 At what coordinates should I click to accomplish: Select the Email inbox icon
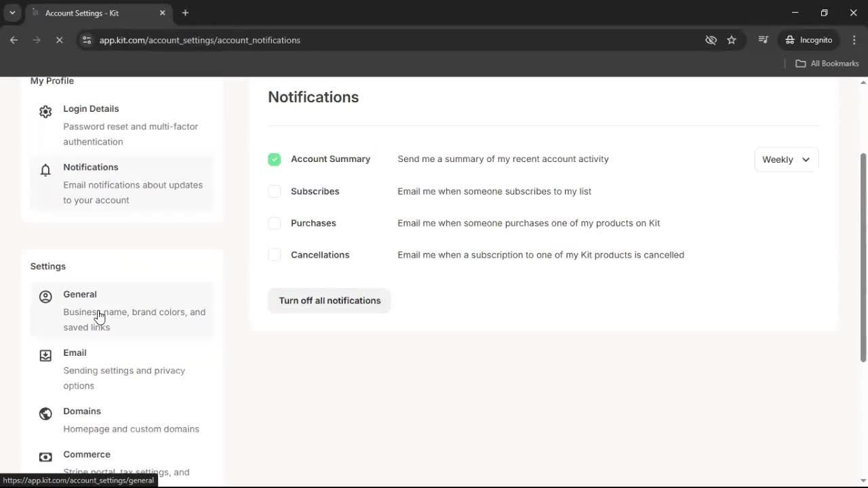pyautogui.click(x=45, y=355)
